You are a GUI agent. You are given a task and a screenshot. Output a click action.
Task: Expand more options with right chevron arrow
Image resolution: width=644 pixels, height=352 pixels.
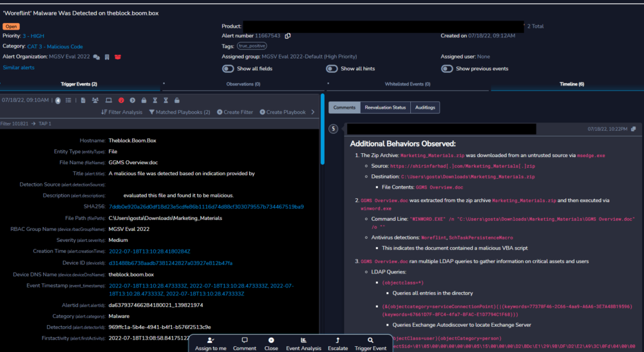[313, 112]
